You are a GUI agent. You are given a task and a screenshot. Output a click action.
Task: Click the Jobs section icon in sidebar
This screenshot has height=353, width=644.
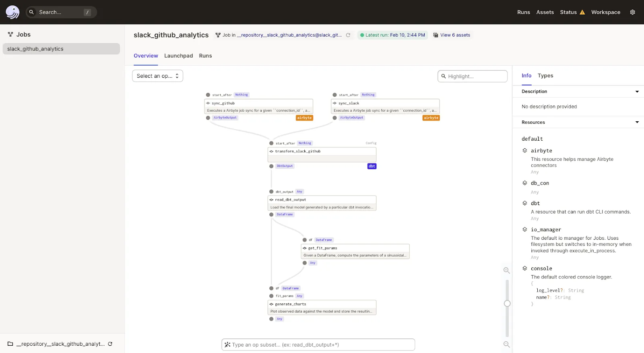pos(10,34)
